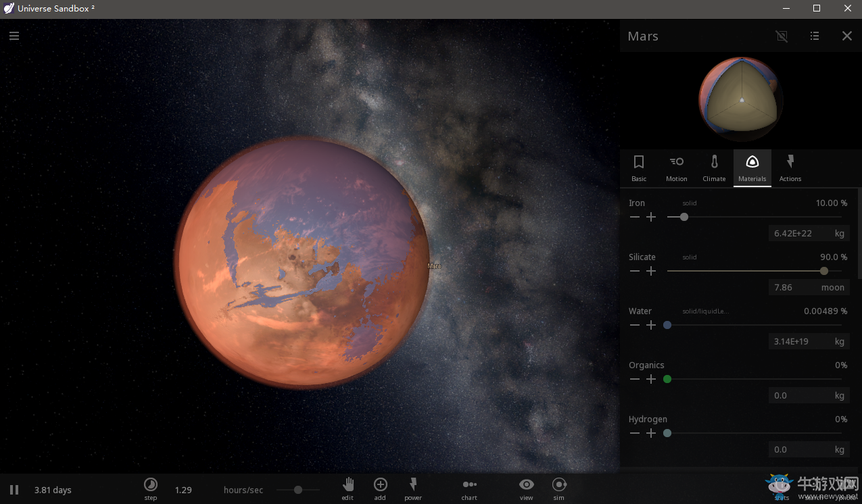Edit the Water mass field 3.14E+19

coord(798,341)
